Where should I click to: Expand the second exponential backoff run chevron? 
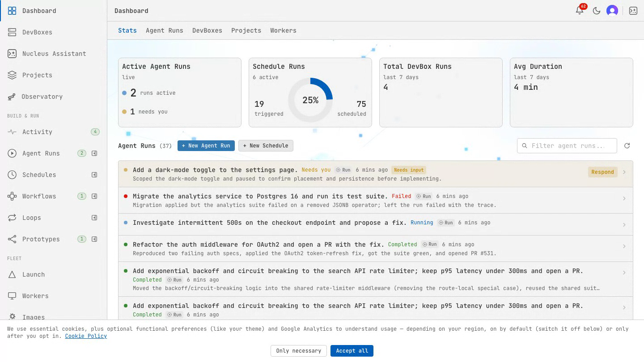point(624,307)
